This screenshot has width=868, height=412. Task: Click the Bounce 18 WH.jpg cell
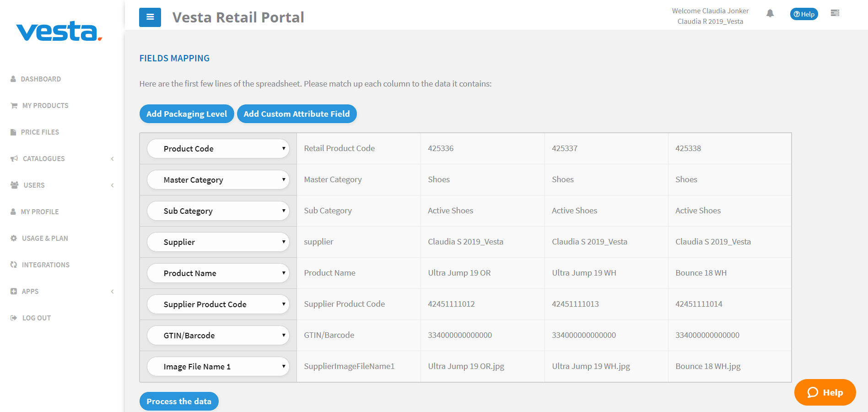click(730, 366)
